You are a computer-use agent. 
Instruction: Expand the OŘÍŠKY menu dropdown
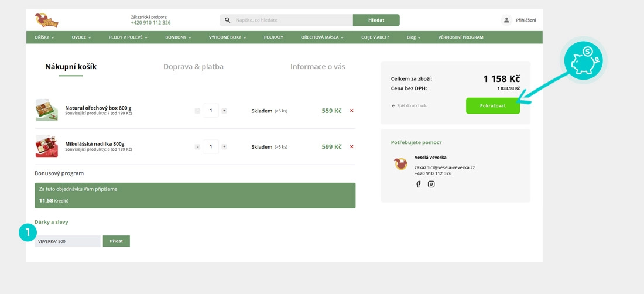[44, 37]
